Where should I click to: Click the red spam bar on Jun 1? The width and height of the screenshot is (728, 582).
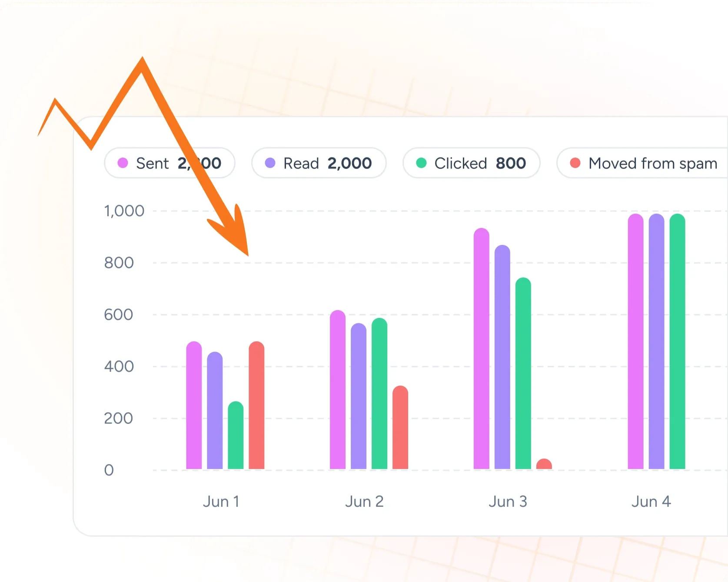pos(256,405)
